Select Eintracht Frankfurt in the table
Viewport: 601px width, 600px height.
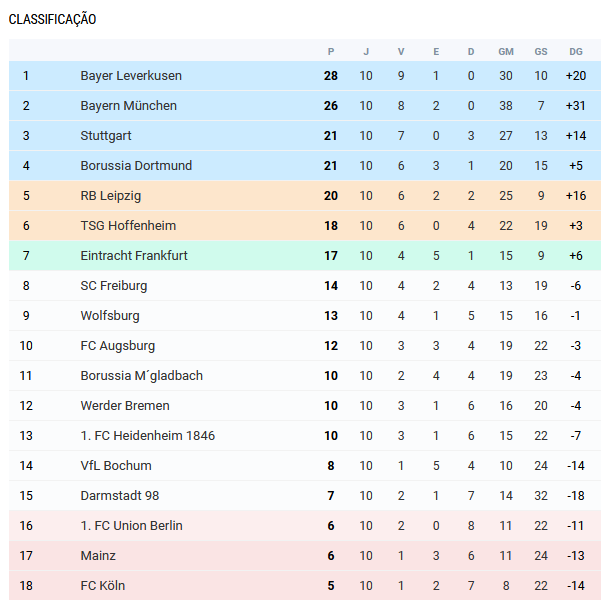(134, 256)
